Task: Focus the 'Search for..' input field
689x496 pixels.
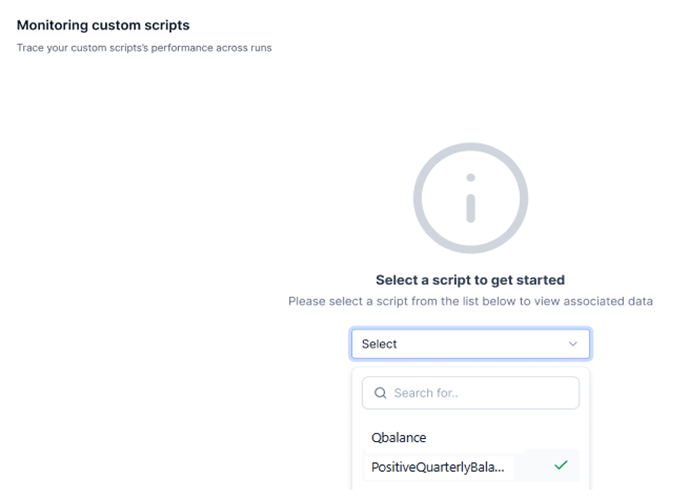Action: [x=480, y=393]
